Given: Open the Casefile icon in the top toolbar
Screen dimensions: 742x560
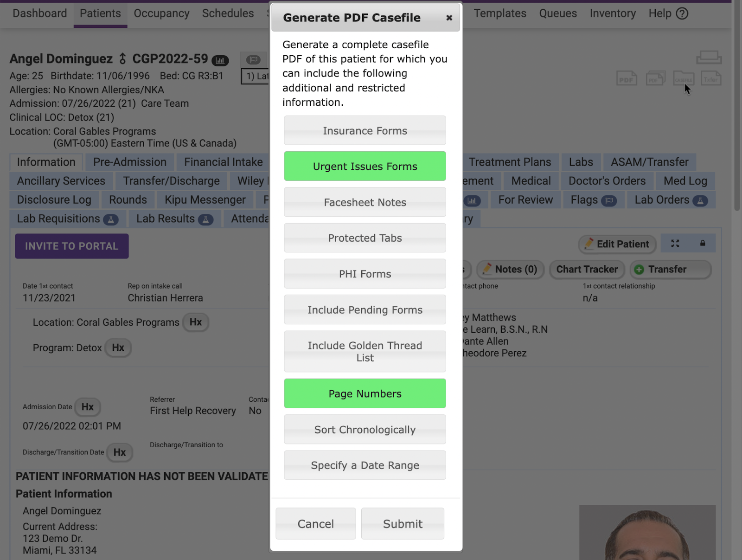Looking at the screenshot, I should click(x=683, y=78).
